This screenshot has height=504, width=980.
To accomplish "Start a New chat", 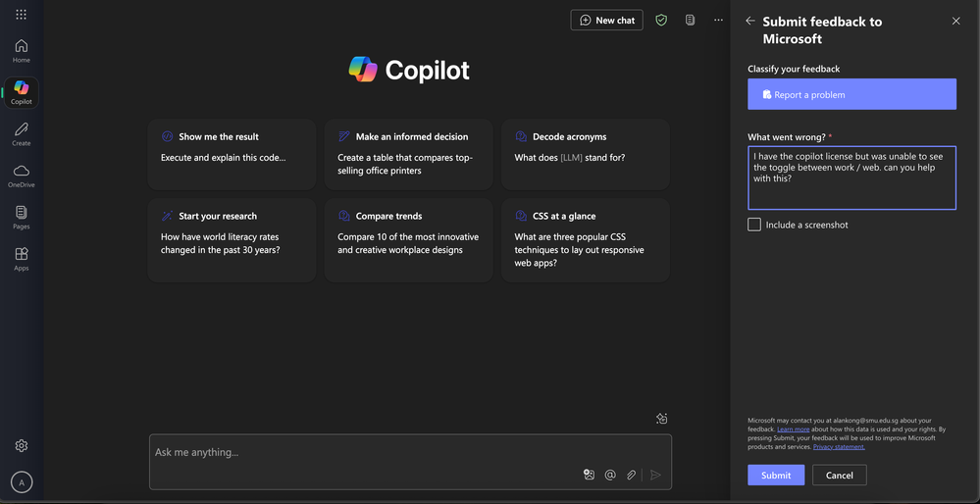I will pyautogui.click(x=607, y=20).
